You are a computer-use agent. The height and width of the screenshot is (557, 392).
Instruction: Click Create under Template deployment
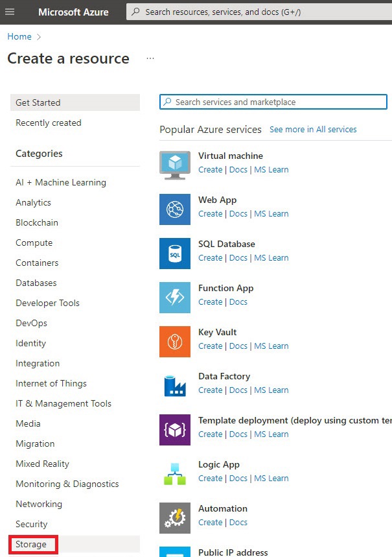[210, 434]
